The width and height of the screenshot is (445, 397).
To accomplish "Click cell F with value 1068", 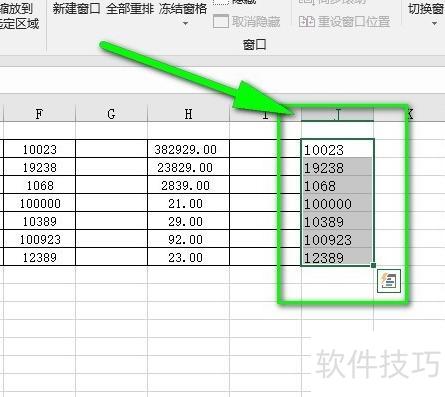I will tap(40, 185).
